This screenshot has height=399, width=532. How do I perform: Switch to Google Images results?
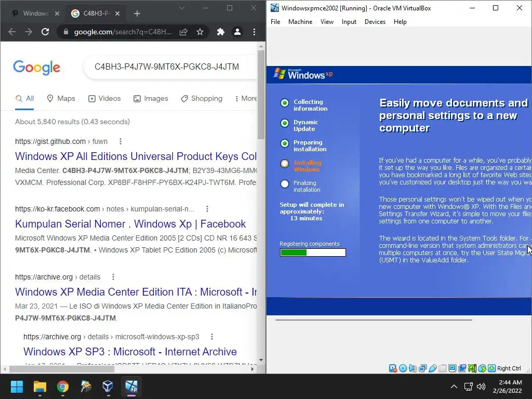point(151,98)
